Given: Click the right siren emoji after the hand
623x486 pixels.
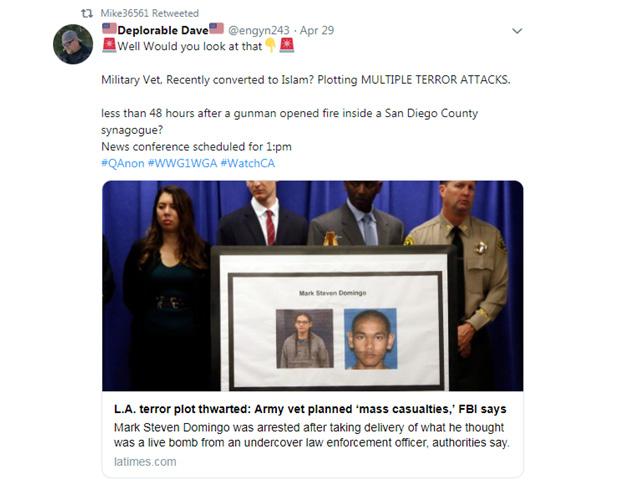Looking at the screenshot, I should click(x=286, y=45).
